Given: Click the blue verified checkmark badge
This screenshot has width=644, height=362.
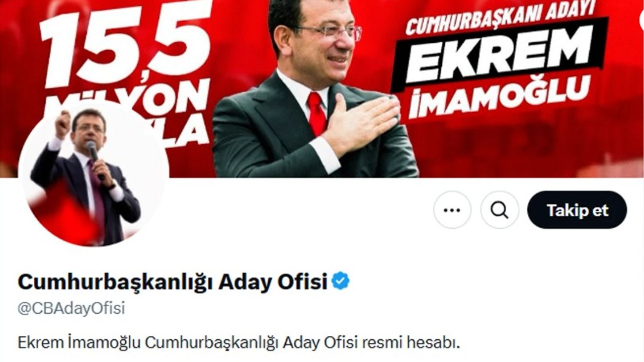Looking at the screenshot, I should (x=341, y=282).
